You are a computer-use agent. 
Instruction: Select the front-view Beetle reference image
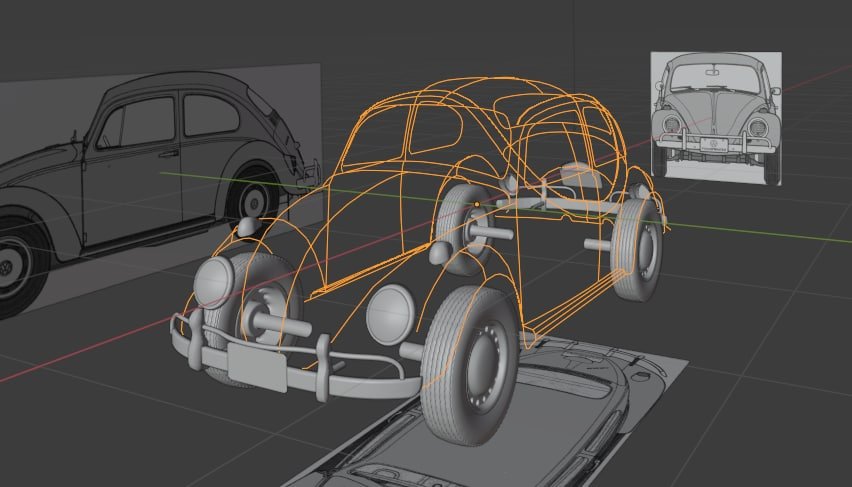(716, 118)
